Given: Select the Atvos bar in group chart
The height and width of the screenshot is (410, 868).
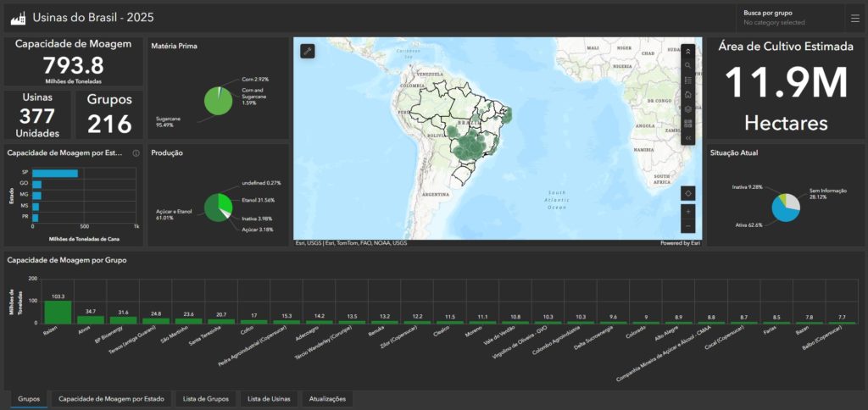Looking at the screenshot, I should (91, 320).
